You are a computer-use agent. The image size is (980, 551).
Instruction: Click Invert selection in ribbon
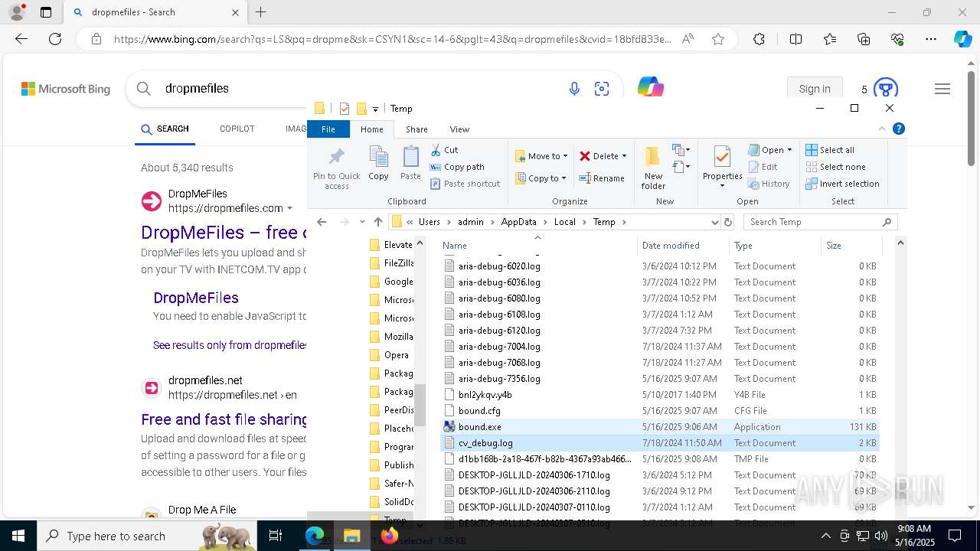[842, 184]
